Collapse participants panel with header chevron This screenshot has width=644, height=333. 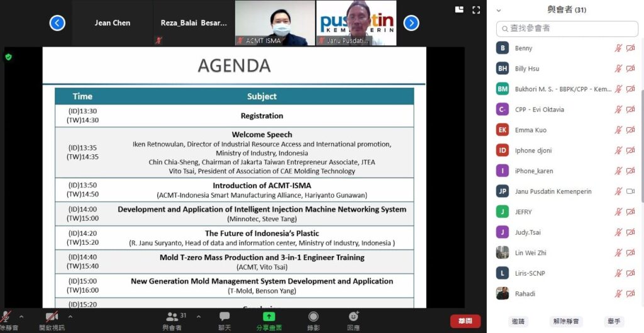tap(499, 10)
